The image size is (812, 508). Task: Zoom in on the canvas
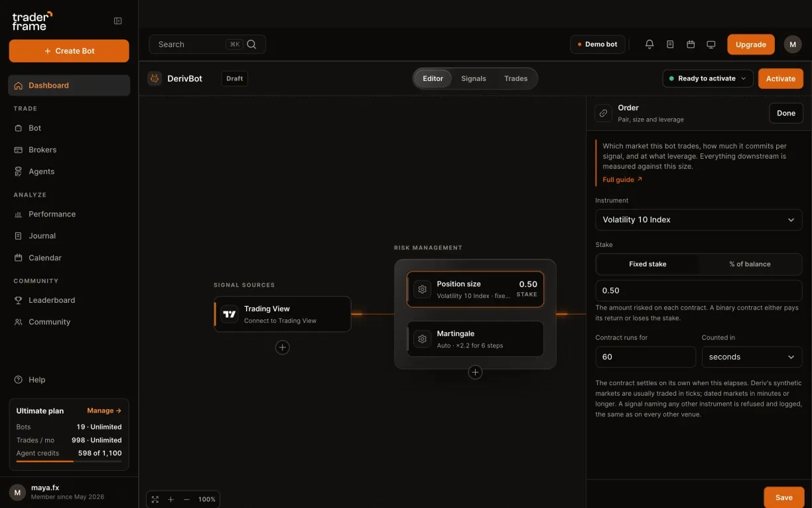pos(170,499)
